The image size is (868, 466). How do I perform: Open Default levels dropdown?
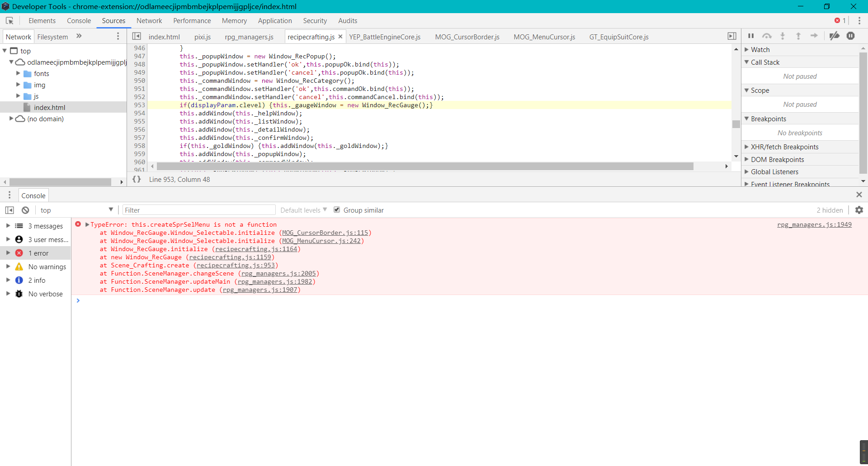pos(303,210)
